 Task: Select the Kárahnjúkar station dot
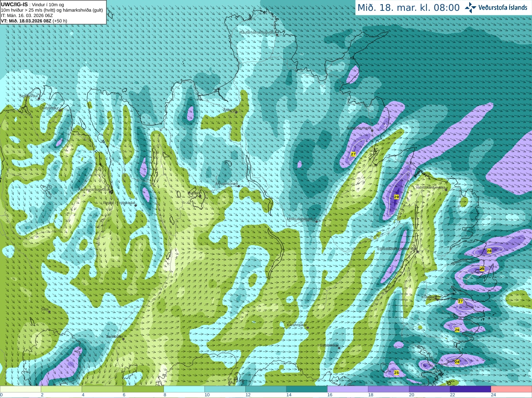tap(308, 327)
